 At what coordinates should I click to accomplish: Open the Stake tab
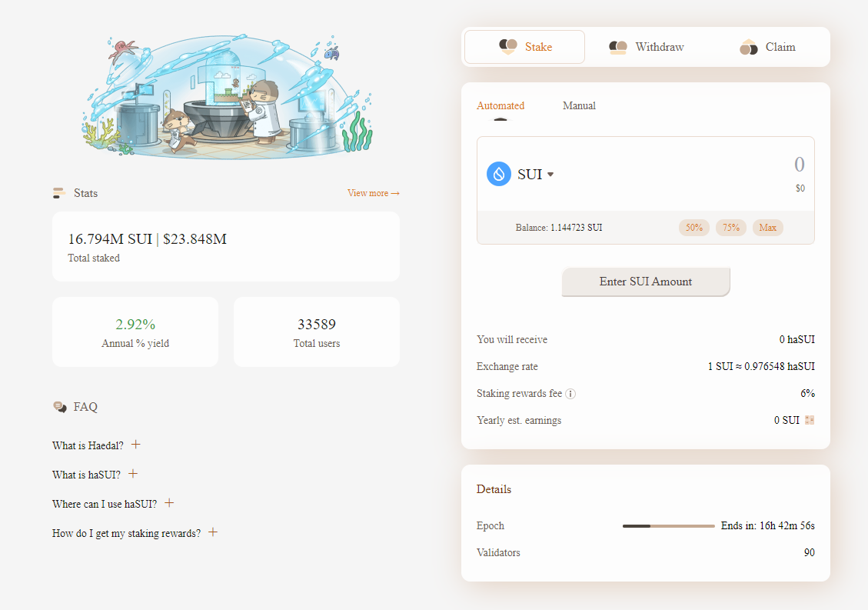pyautogui.click(x=524, y=47)
